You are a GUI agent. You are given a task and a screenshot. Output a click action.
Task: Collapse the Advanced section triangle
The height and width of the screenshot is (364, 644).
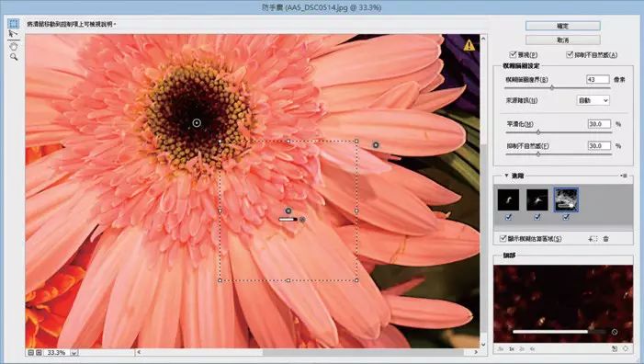[506, 176]
